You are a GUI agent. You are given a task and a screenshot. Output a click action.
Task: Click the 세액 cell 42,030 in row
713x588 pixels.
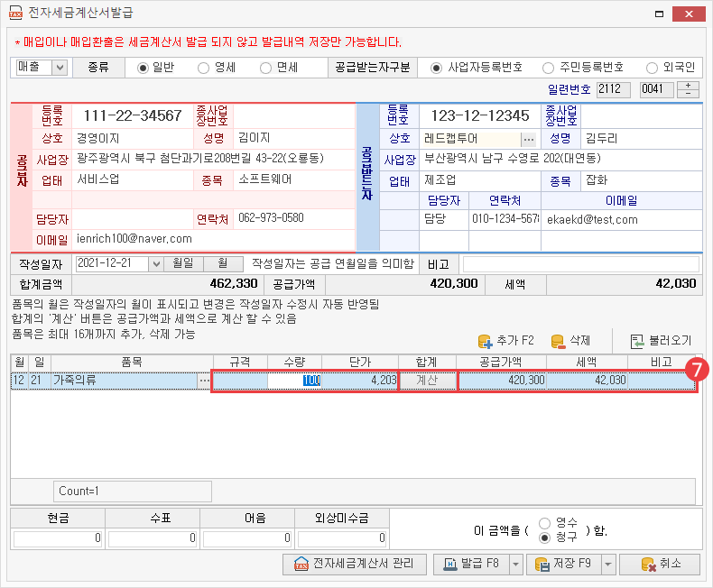pos(587,381)
